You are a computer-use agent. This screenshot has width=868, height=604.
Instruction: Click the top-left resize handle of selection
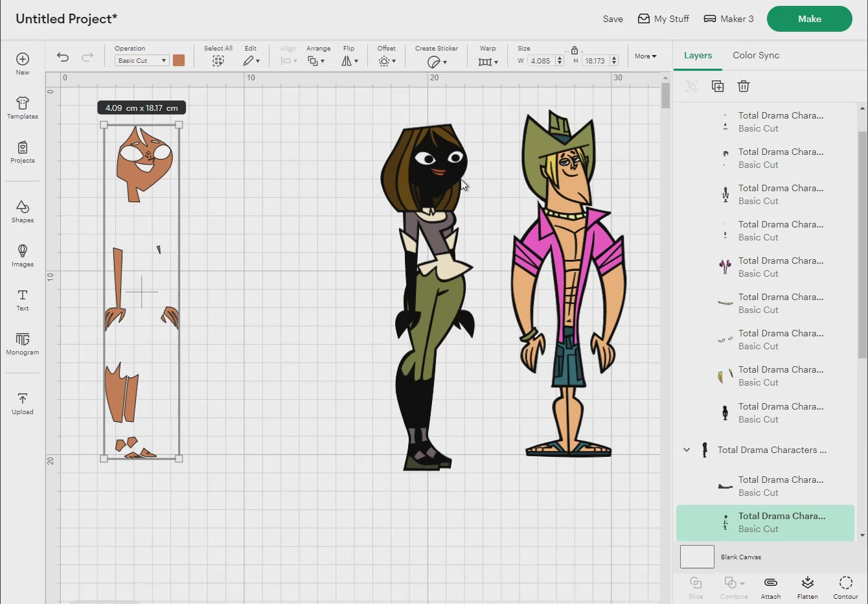coord(104,125)
